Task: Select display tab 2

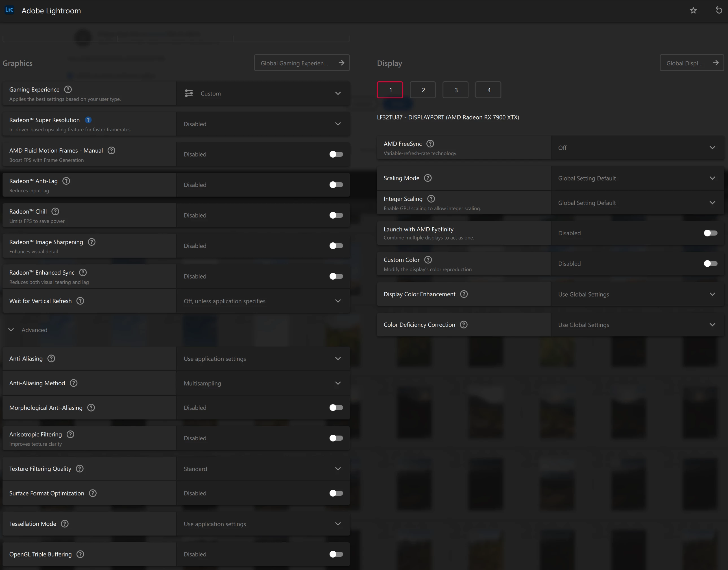Action: click(423, 90)
